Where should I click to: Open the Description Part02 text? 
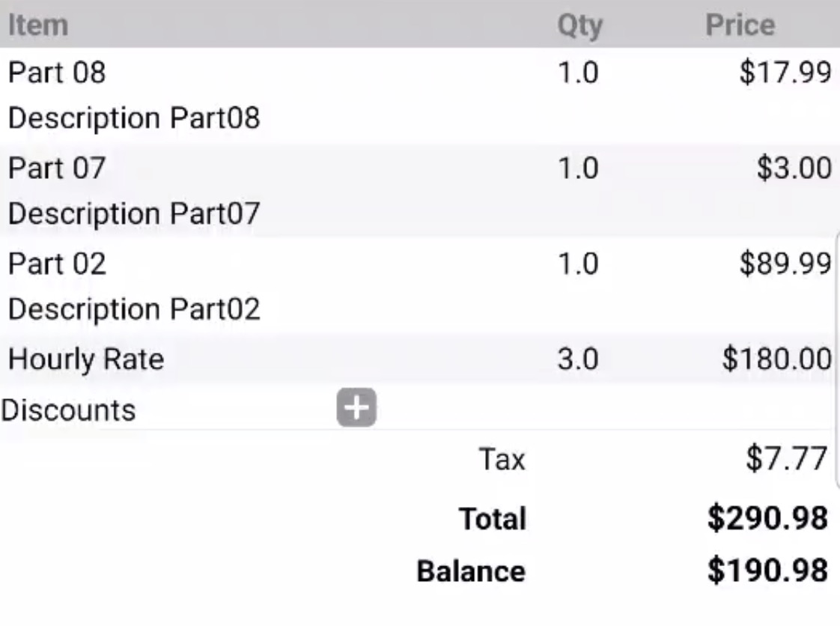coord(134,309)
